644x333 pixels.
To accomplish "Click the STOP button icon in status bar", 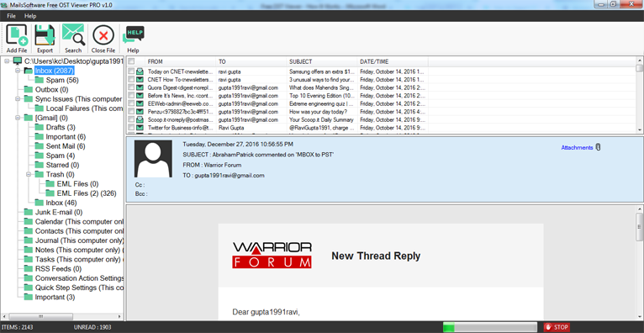I will [548, 327].
